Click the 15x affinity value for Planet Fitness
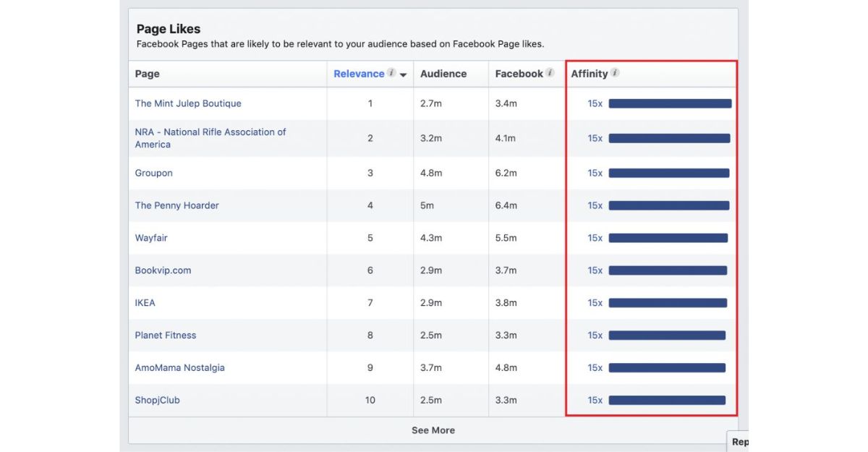868x452 pixels. click(595, 336)
